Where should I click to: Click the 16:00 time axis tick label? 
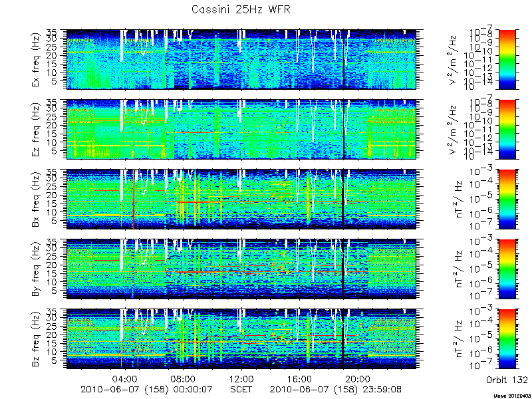pos(300,378)
